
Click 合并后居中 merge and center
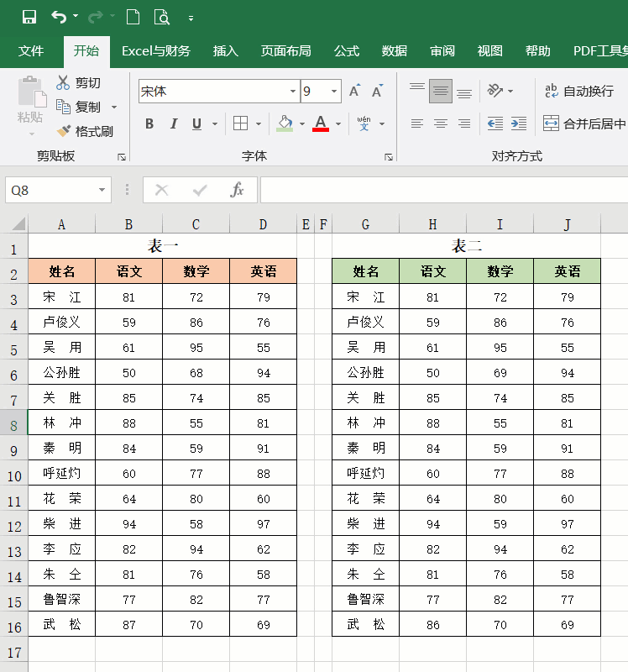pyautogui.click(x=584, y=123)
